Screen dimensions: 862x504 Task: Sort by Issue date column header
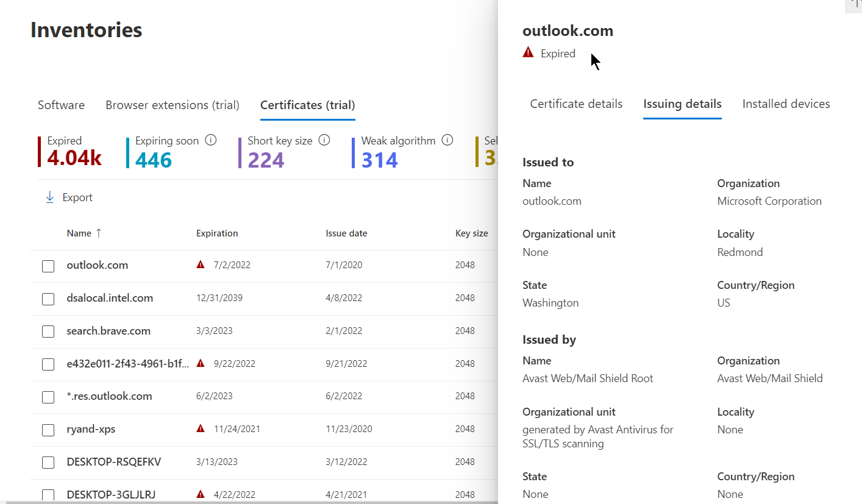click(346, 233)
